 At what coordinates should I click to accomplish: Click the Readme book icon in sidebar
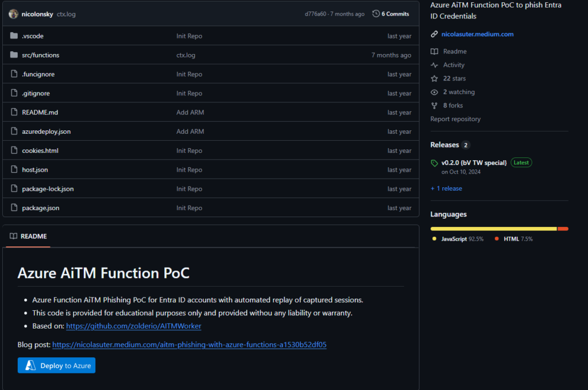pyautogui.click(x=434, y=51)
